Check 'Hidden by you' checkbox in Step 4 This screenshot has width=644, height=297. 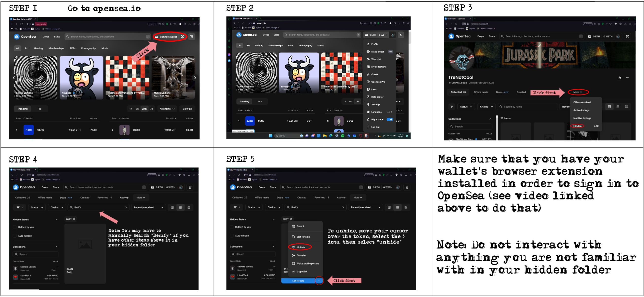tap(15, 227)
